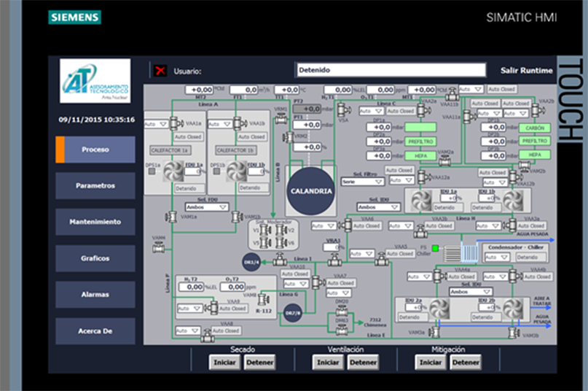
Task: Open the Condensador - Chiller Auto dropdown
Action: coord(497,258)
